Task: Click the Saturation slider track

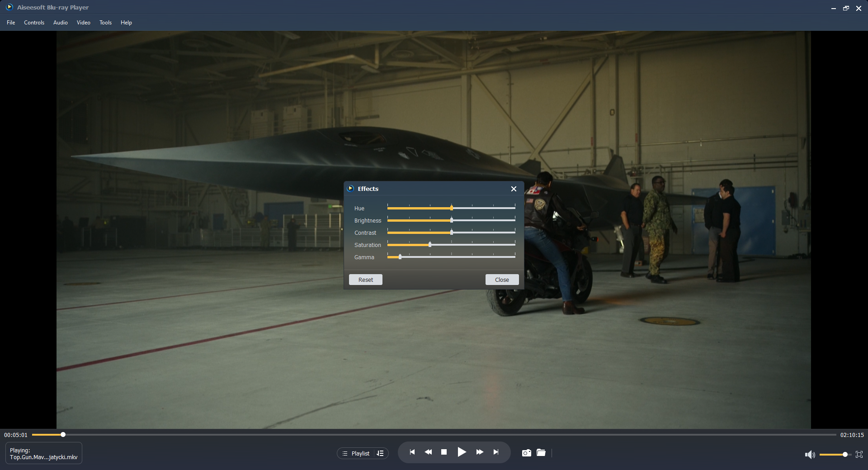Action: coord(451,245)
